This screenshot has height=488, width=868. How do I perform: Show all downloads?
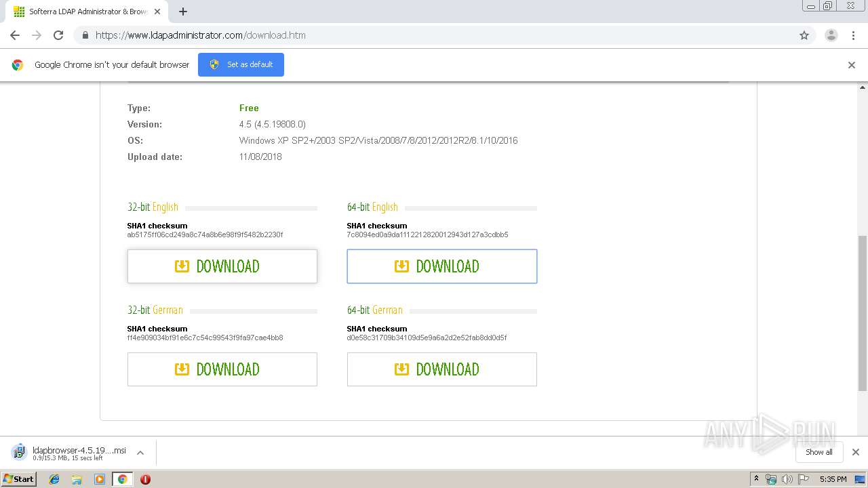click(x=819, y=452)
